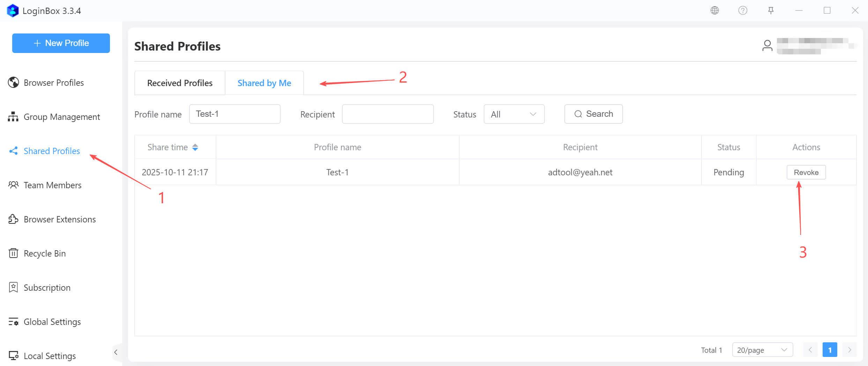The width and height of the screenshot is (868, 366).
Task: Open the Recycle Bin
Action: coord(44,253)
